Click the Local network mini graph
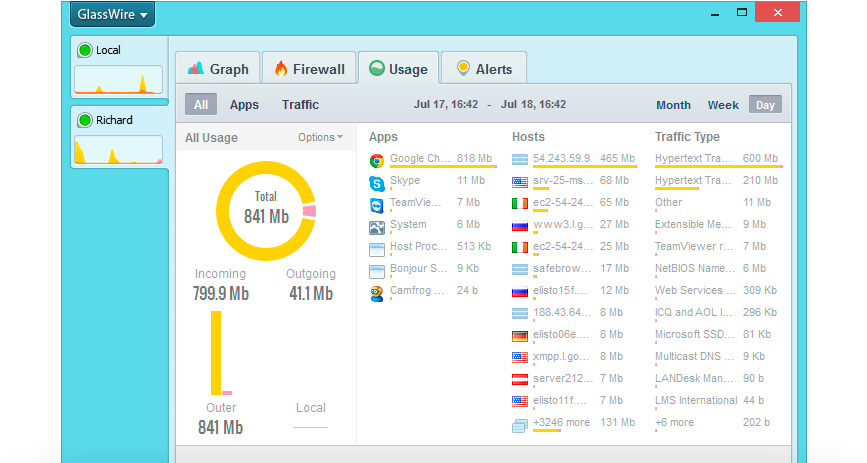 [118, 79]
